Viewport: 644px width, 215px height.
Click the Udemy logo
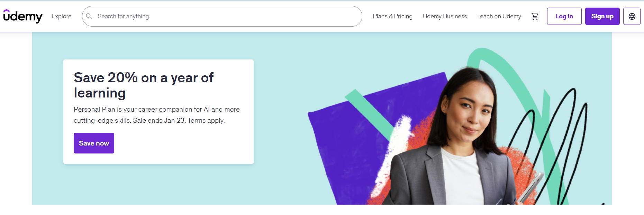[x=23, y=16]
